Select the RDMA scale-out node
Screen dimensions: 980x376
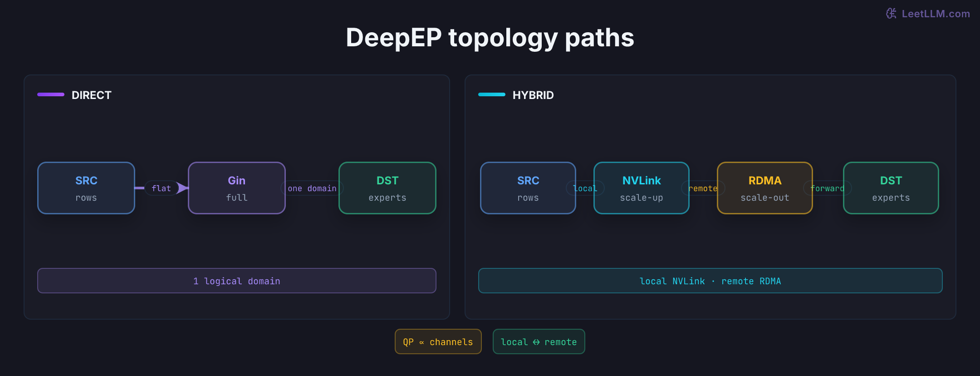pyautogui.click(x=765, y=188)
